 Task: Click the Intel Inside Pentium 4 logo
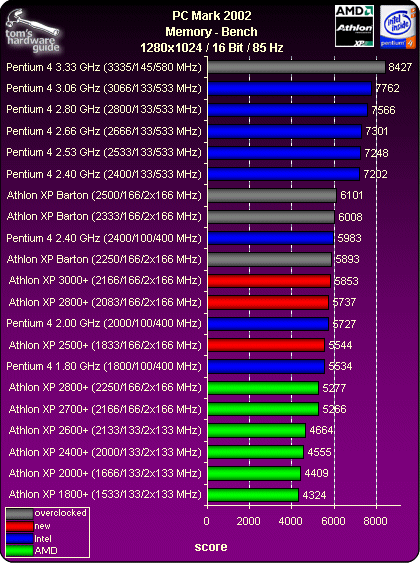pyautogui.click(x=398, y=27)
